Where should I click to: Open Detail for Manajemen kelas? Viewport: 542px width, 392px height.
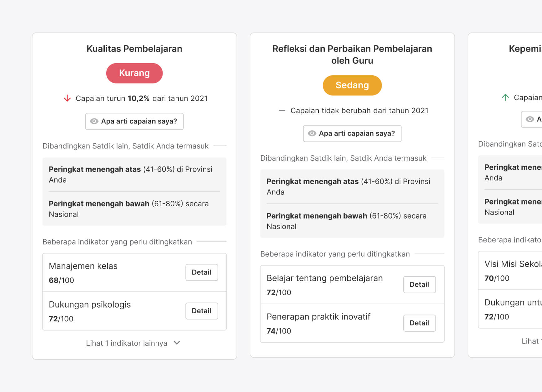coord(202,272)
